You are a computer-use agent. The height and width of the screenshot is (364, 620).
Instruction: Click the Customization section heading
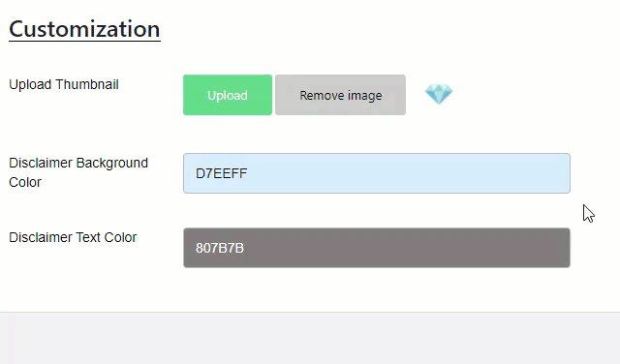[84, 29]
